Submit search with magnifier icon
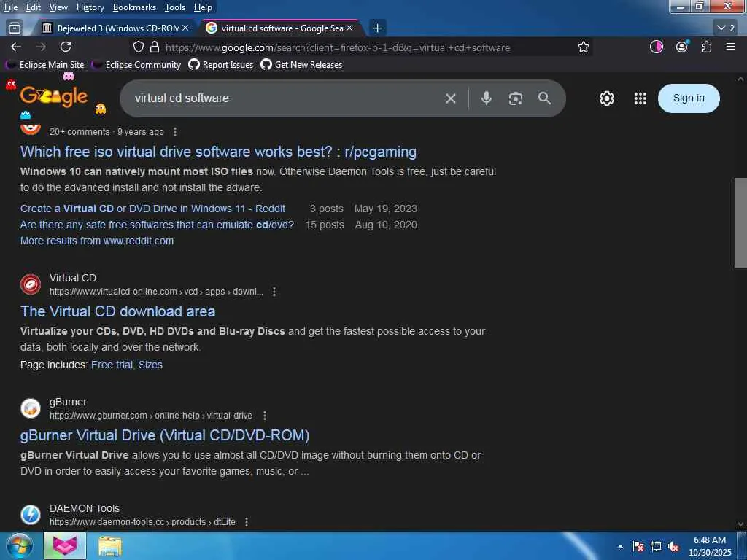Screen dimensions: 747x560 (x=544, y=98)
